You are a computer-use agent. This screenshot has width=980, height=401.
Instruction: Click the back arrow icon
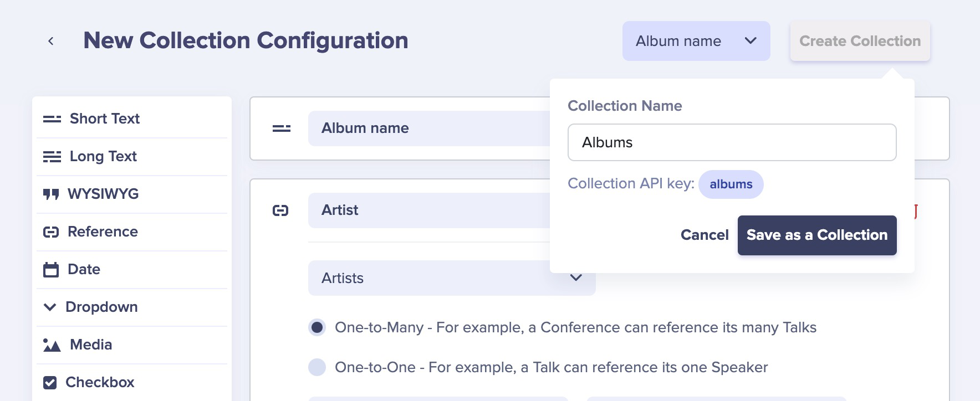coord(51,41)
